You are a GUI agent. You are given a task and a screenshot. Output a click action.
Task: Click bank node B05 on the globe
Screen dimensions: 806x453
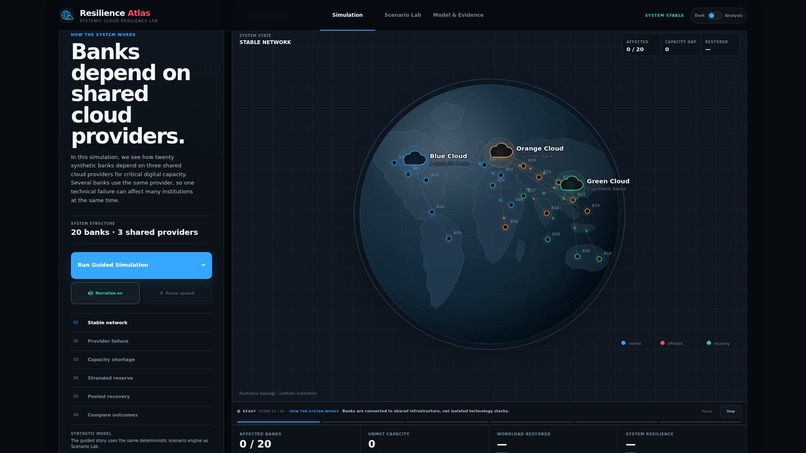pyautogui.click(x=449, y=238)
